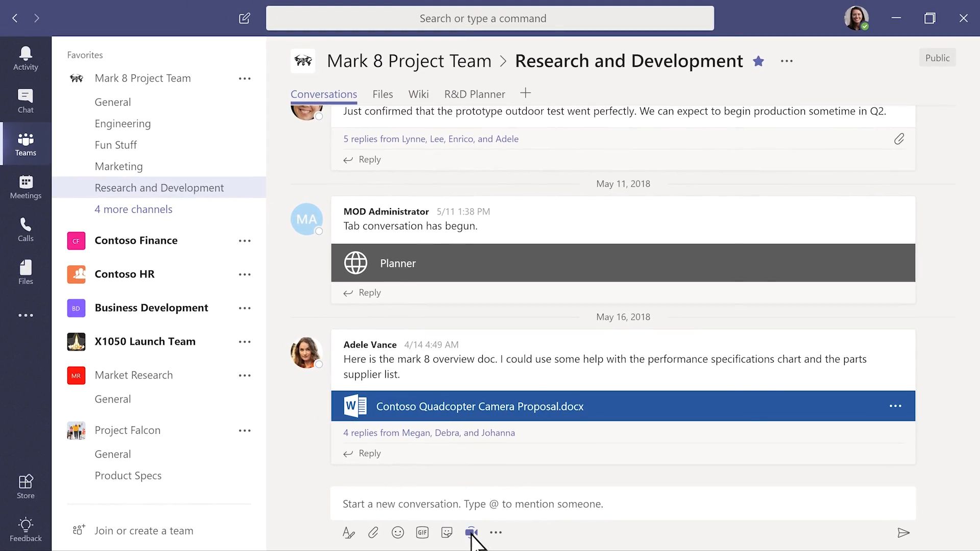Insert a GIF into the conversation

422,532
